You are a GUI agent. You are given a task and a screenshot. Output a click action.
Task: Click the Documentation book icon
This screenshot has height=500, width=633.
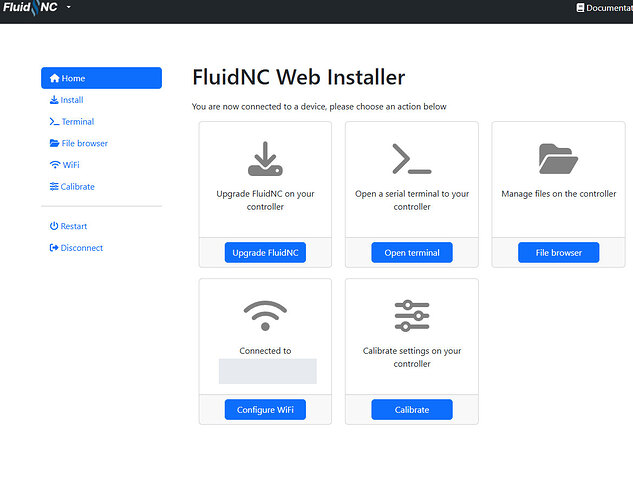pyautogui.click(x=580, y=8)
